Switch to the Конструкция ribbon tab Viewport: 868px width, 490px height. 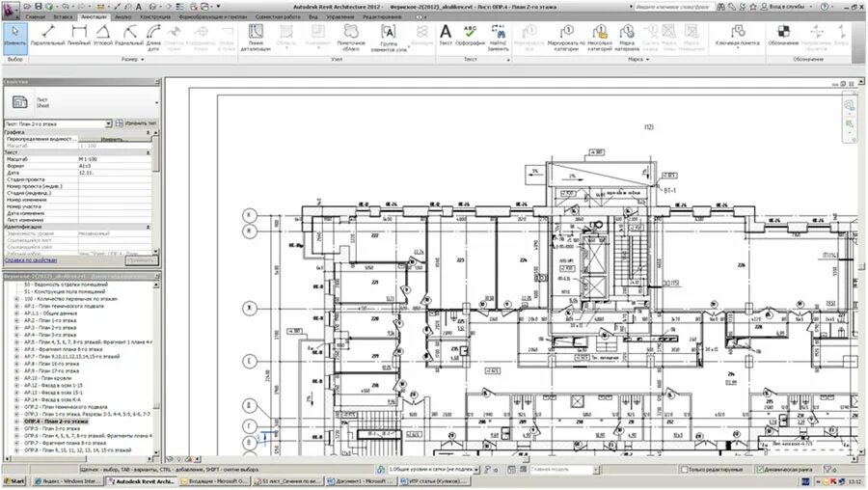[x=155, y=17]
